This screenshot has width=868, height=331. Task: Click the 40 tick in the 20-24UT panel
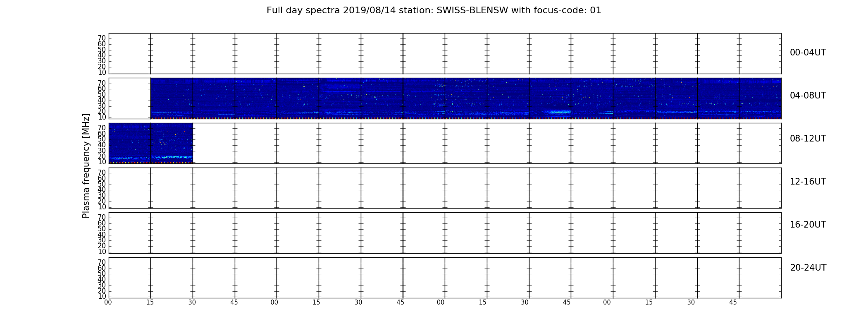[x=102, y=280]
